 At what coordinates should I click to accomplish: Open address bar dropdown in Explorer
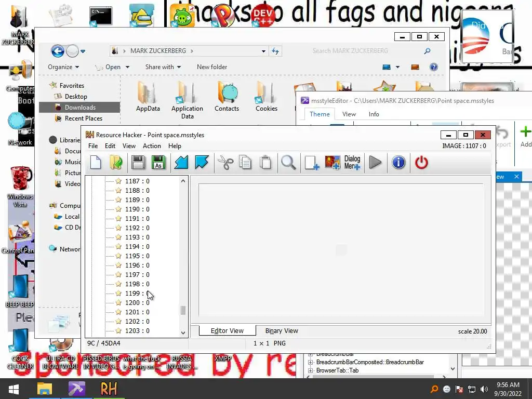point(263,51)
